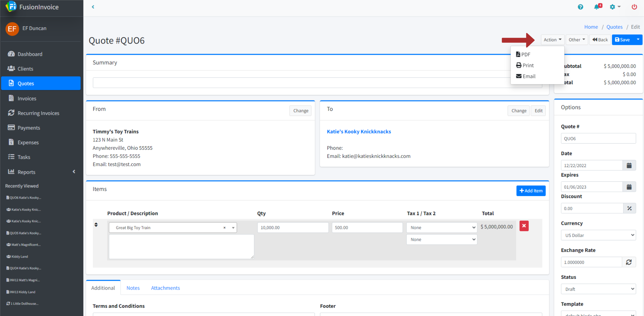The height and width of the screenshot is (316, 644).
Task: Delete the Great Big Toy Train item
Action: (524, 226)
